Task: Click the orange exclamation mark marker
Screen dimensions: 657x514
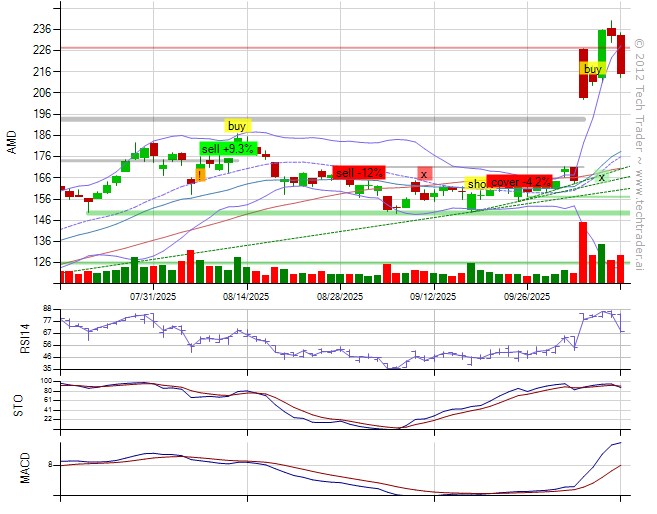Action: pyautogui.click(x=200, y=174)
